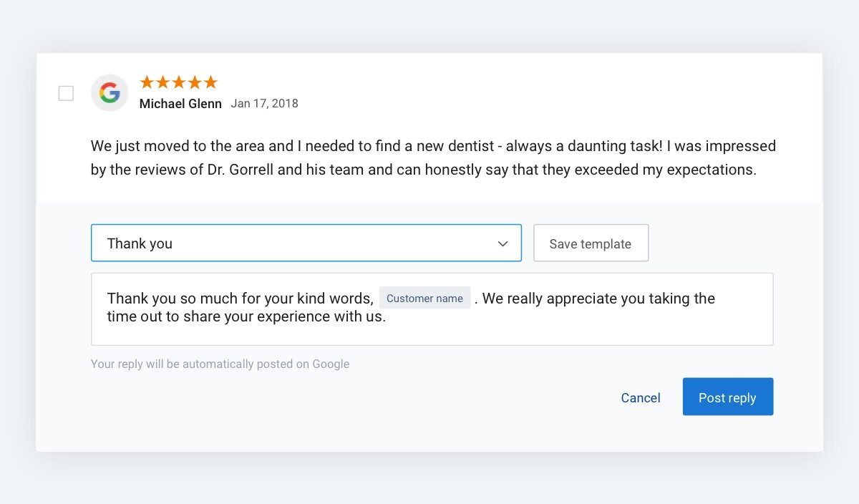Click the Google logo icon
Screen dimensions: 859x504
(x=110, y=93)
